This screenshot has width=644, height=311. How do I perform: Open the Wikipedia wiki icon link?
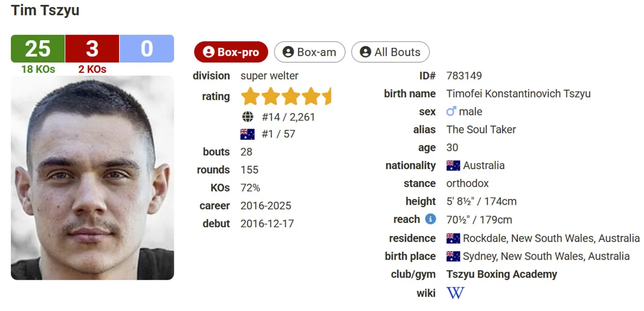tap(455, 293)
